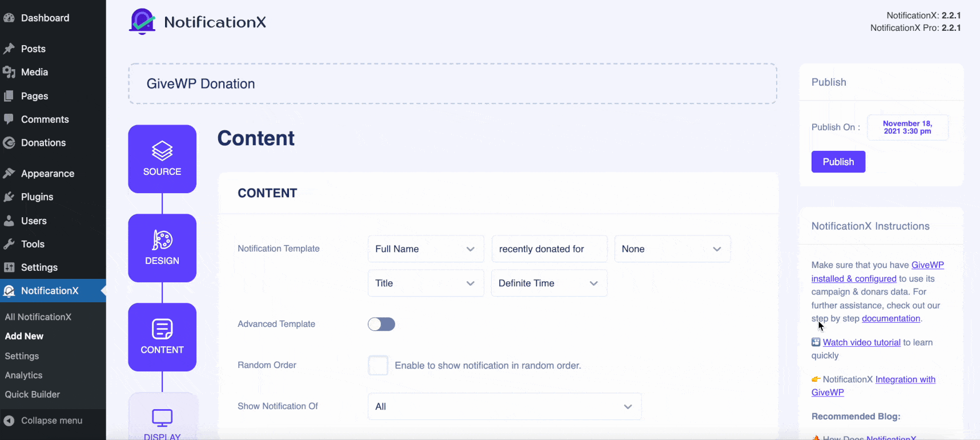Image resolution: width=980 pixels, height=440 pixels.
Task: Click Collapse menu label
Action: pyautogui.click(x=51, y=421)
